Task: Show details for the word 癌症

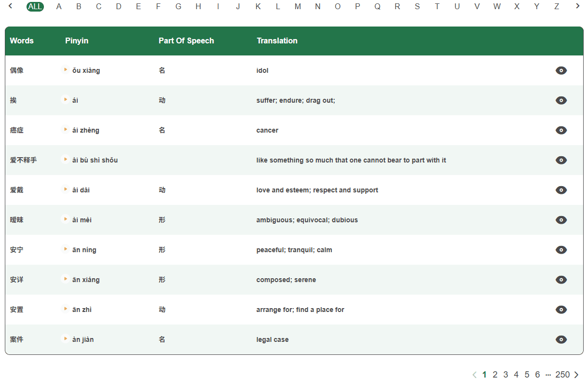Action: pyautogui.click(x=561, y=130)
